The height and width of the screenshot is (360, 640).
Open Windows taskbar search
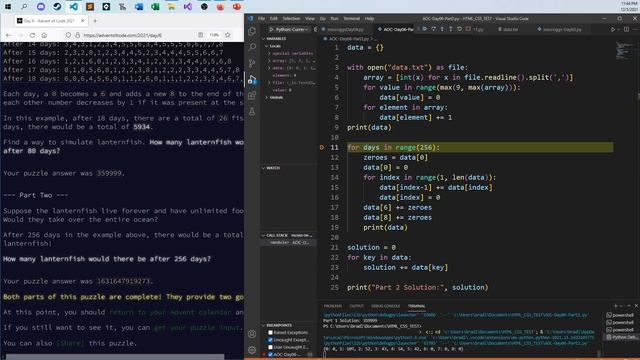point(24,7)
